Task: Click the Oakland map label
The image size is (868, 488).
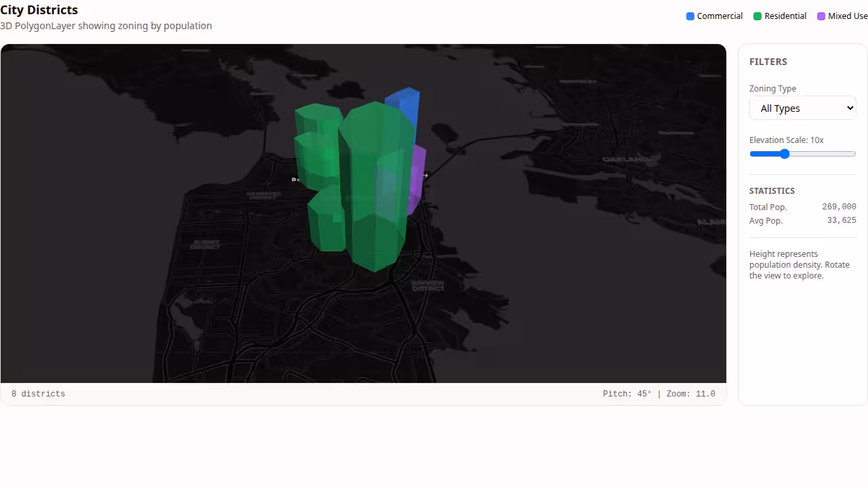Action: pyautogui.click(x=625, y=159)
